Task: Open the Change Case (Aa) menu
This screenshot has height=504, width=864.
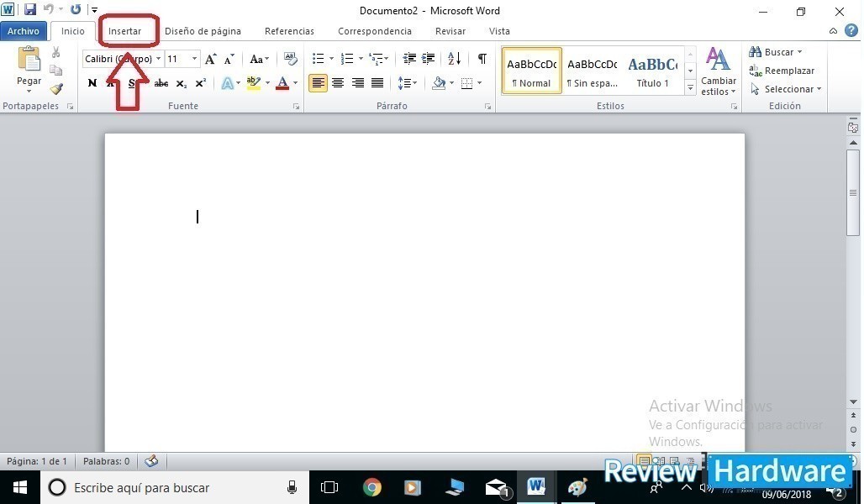Action: click(x=259, y=59)
